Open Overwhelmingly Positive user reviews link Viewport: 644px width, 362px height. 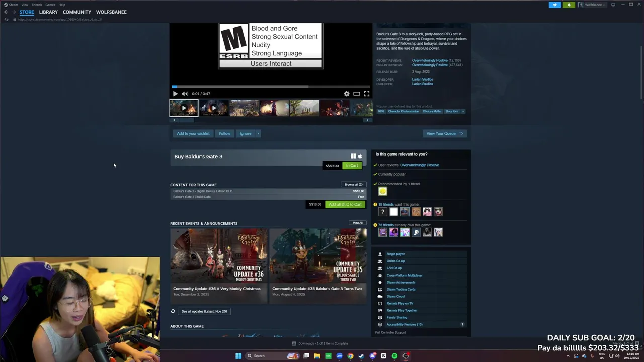coord(420,165)
